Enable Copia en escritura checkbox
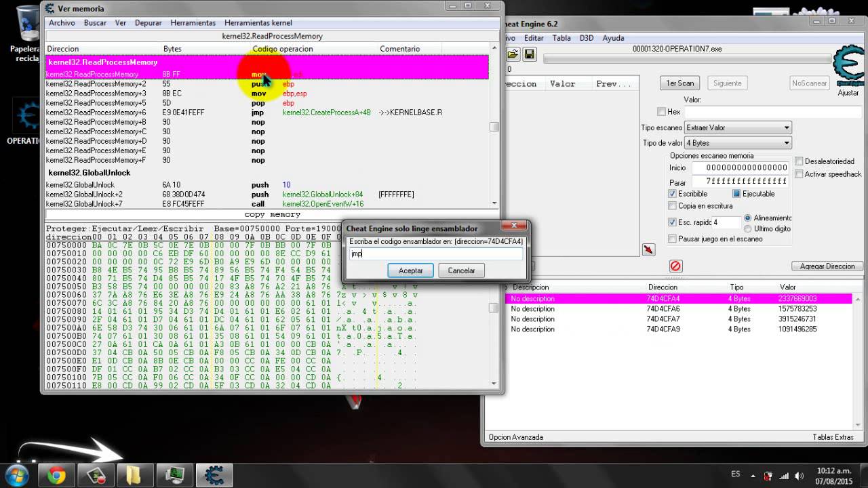 tap(672, 206)
